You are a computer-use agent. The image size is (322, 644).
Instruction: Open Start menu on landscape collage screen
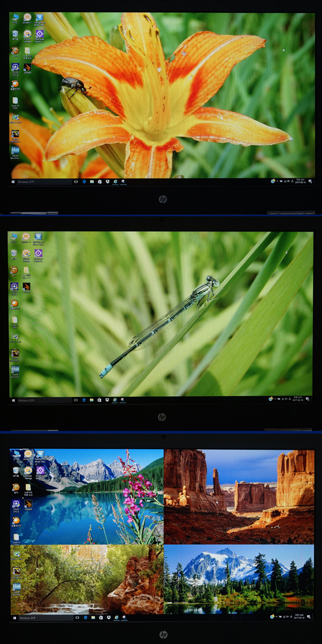click(14, 618)
